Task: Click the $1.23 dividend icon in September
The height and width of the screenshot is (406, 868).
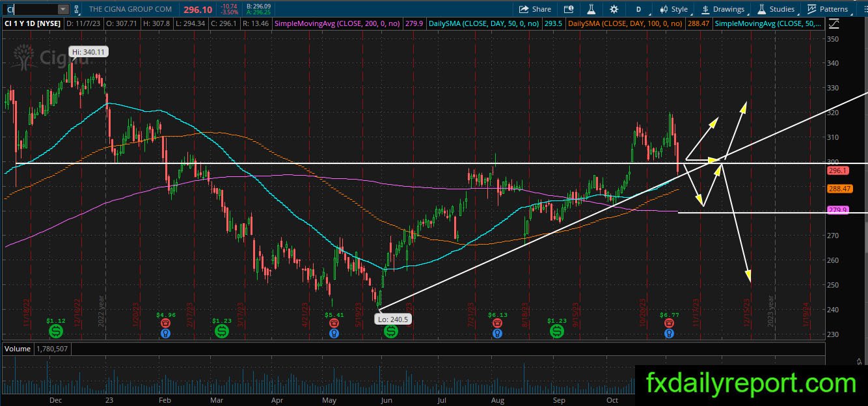Action: pos(557,332)
